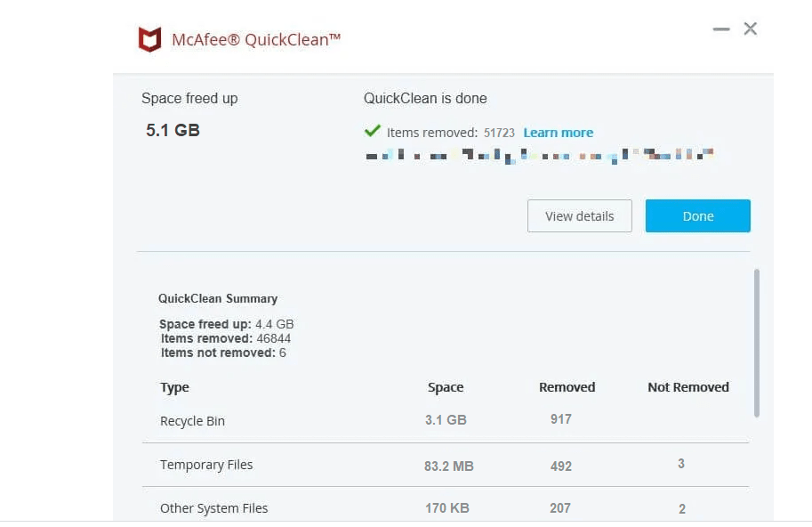Image resolution: width=812 pixels, height=527 pixels.
Task: Click the Not Removed column header
Action: [x=687, y=387]
